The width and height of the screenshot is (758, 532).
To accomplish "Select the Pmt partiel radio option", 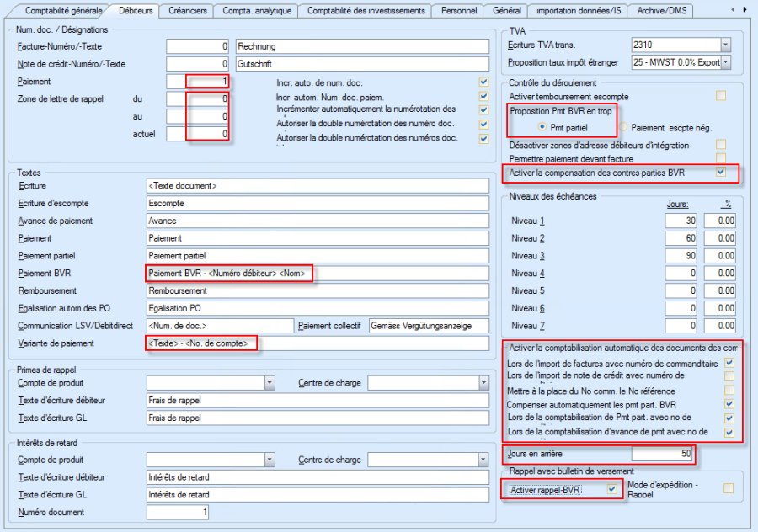I will point(542,127).
